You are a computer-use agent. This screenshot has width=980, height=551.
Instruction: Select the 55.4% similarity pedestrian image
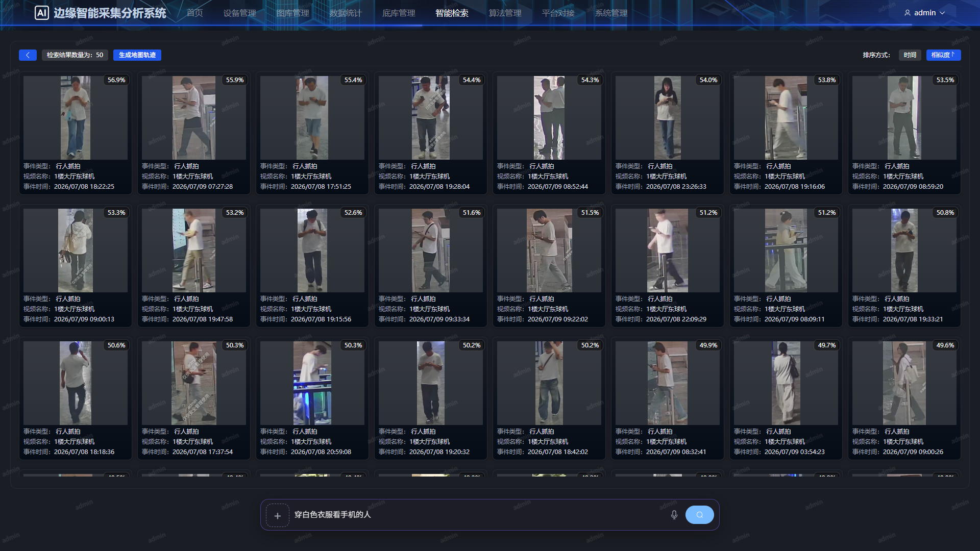312,118
